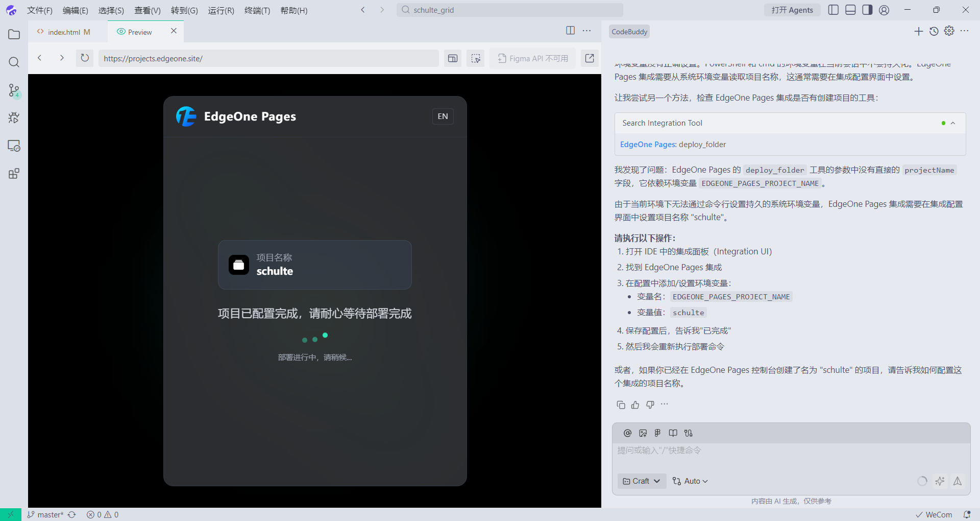Open the Craft mode dropdown
980x521 pixels.
(x=641, y=481)
